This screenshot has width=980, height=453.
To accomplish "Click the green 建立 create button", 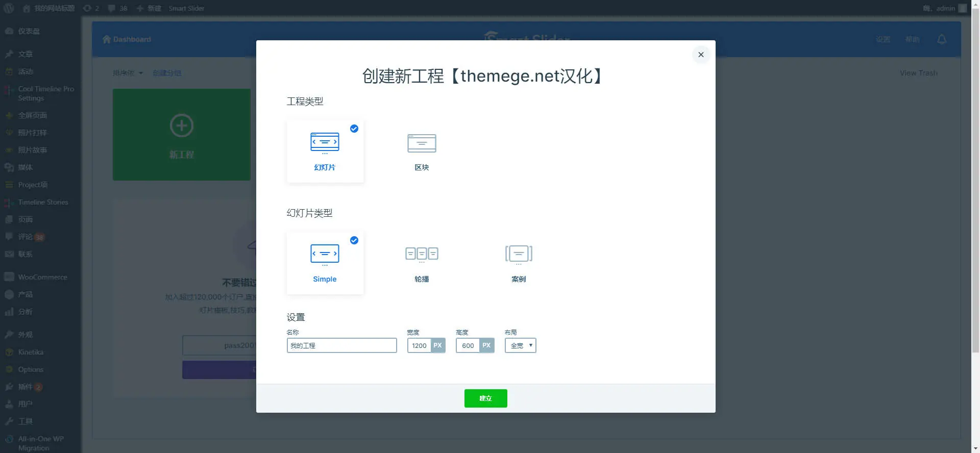I will click(x=485, y=398).
